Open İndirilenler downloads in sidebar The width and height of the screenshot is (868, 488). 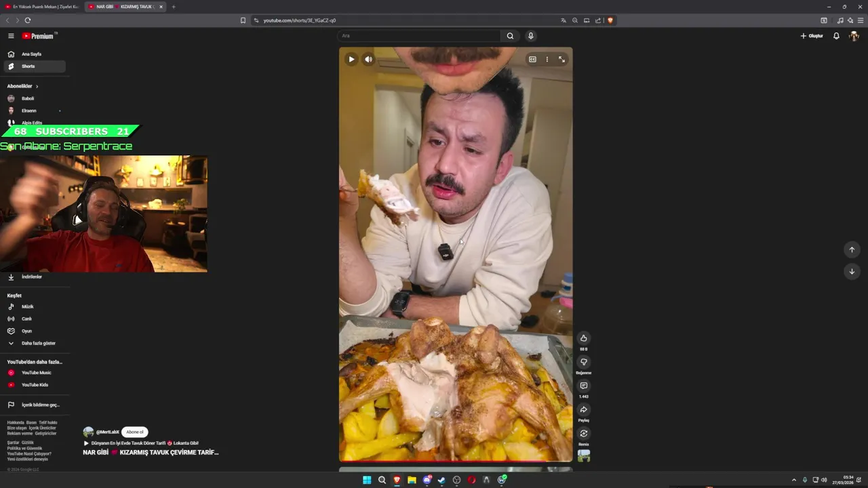click(34, 277)
